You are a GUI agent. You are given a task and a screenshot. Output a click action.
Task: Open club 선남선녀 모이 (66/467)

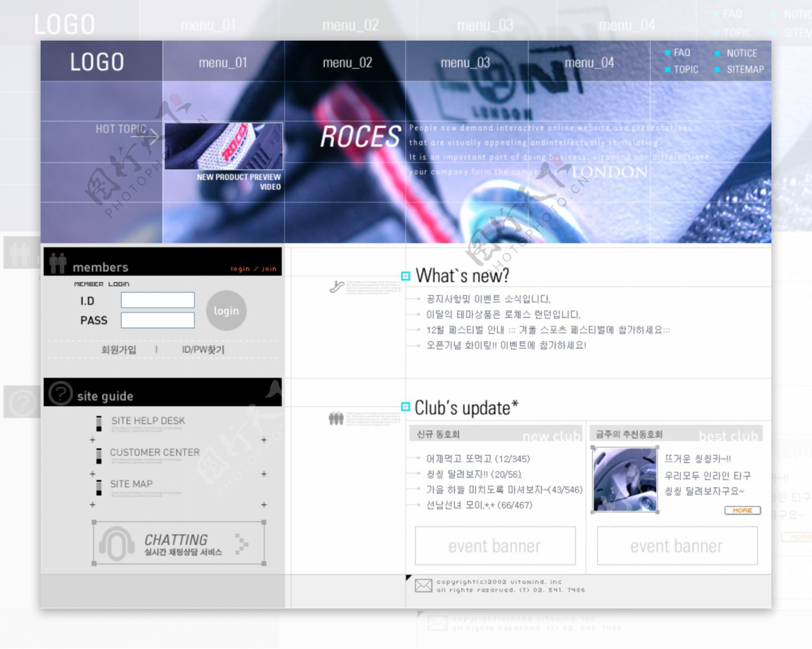coord(479,505)
